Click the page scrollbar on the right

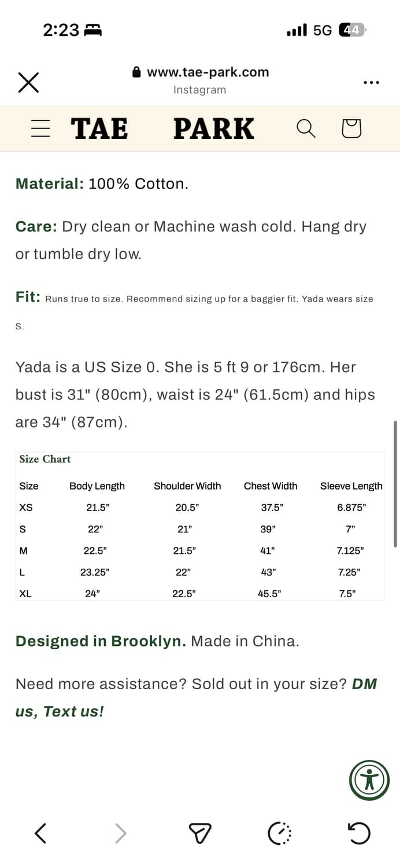coord(395,483)
